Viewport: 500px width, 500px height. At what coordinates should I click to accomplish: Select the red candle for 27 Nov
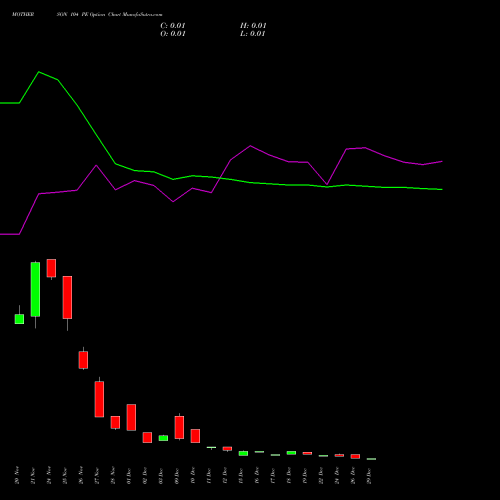(99, 399)
